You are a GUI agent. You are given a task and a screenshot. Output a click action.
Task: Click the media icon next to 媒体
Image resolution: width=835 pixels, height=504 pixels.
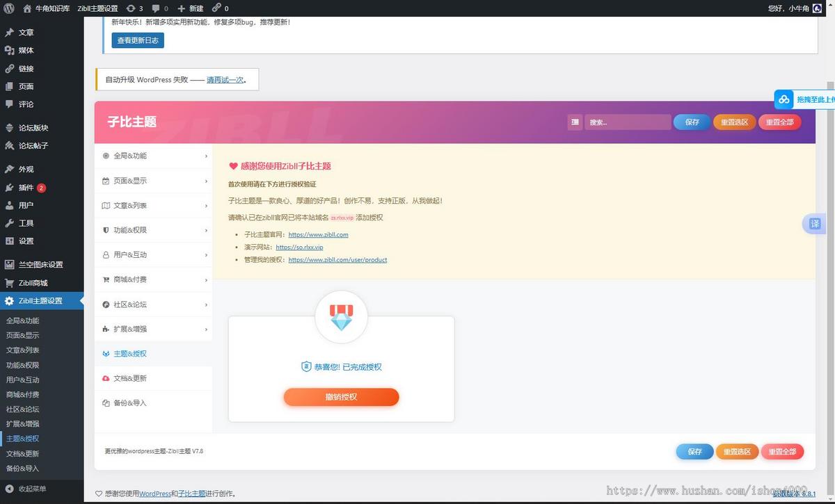coord(9,51)
